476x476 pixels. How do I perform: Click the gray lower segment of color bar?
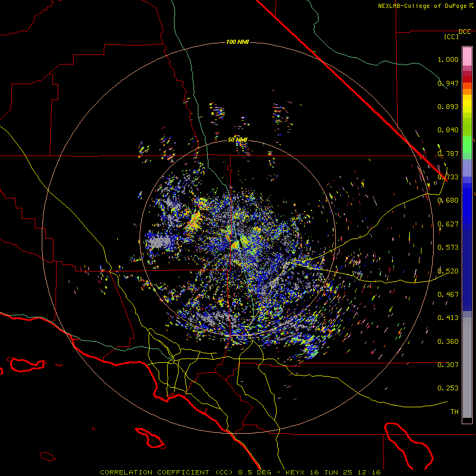point(467,368)
